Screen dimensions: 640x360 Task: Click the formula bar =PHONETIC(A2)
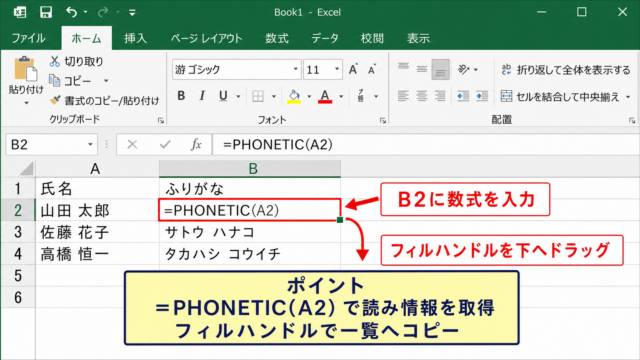point(426,144)
